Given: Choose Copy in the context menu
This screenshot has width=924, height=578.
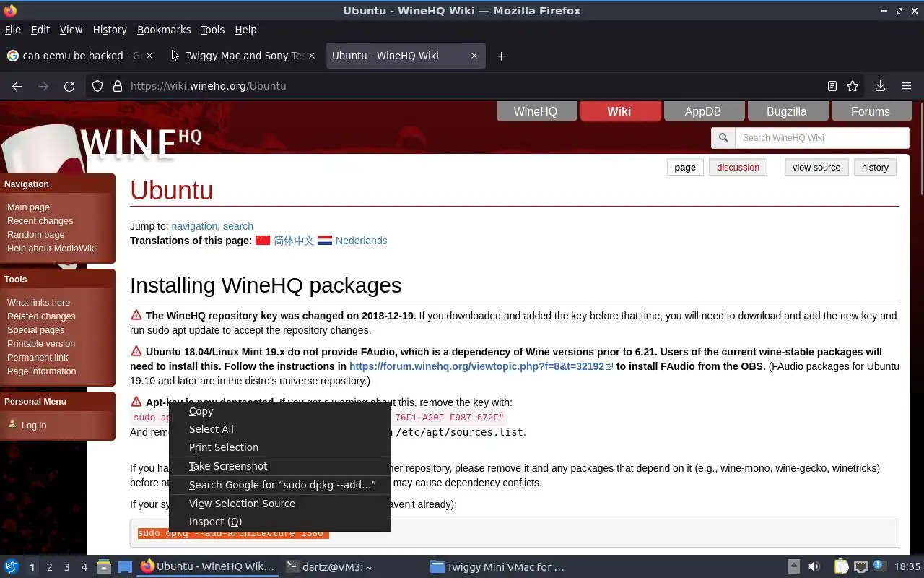Looking at the screenshot, I should click(280, 411).
